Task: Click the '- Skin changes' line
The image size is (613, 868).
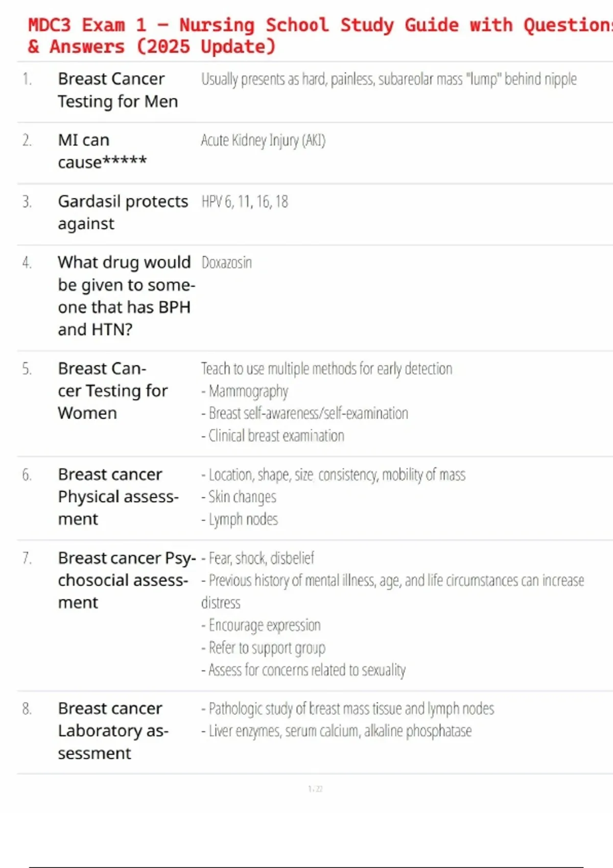Action: point(239,497)
